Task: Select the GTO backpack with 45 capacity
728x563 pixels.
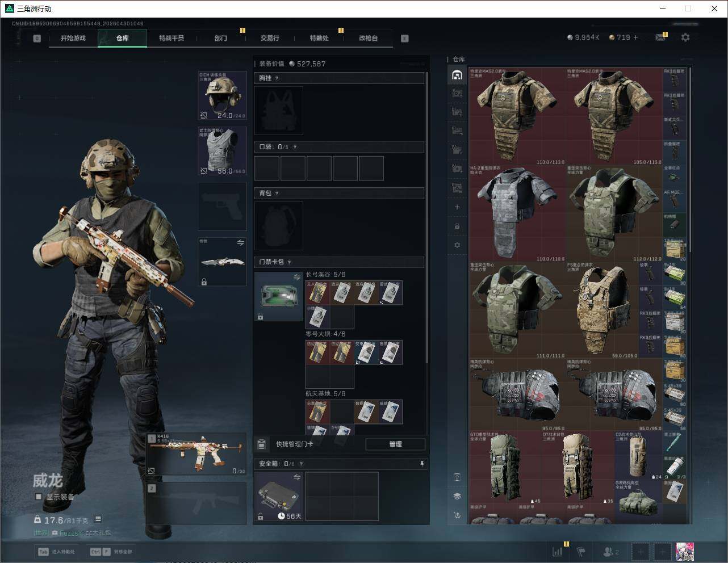Action: click(x=505, y=468)
